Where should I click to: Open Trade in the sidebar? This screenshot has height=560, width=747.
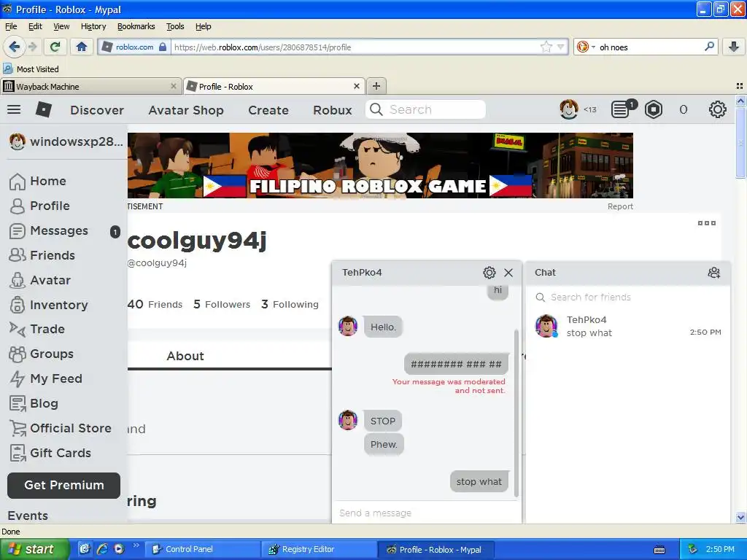tap(37, 329)
